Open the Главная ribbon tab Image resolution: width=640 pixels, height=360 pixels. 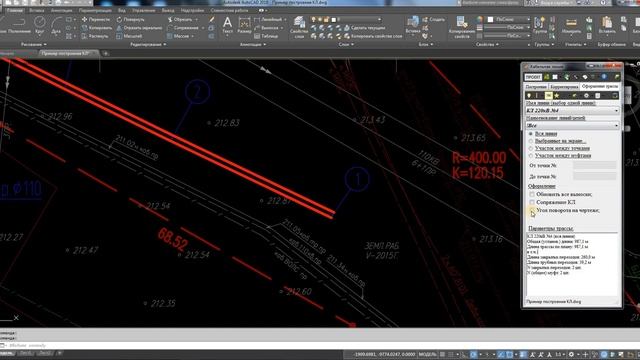[15, 10]
